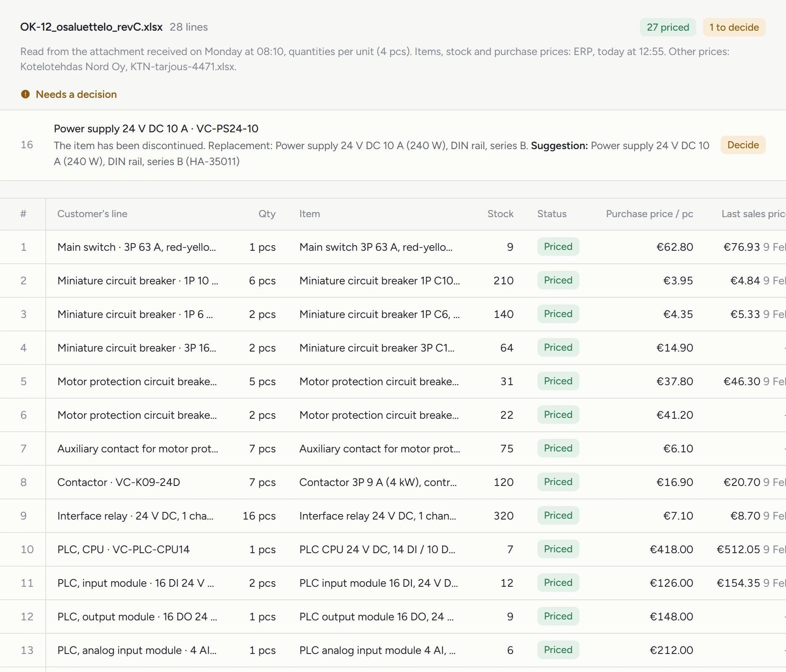The height and width of the screenshot is (672, 786).
Task: Click last sales price €46.30
Action: tap(741, 381)
